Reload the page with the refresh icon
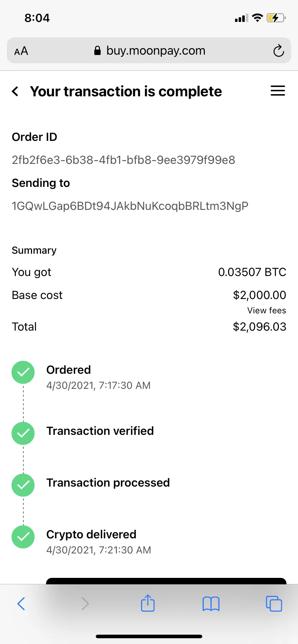Image resolution: width=298 pixels, height=644 pixels. click(278, 51)
